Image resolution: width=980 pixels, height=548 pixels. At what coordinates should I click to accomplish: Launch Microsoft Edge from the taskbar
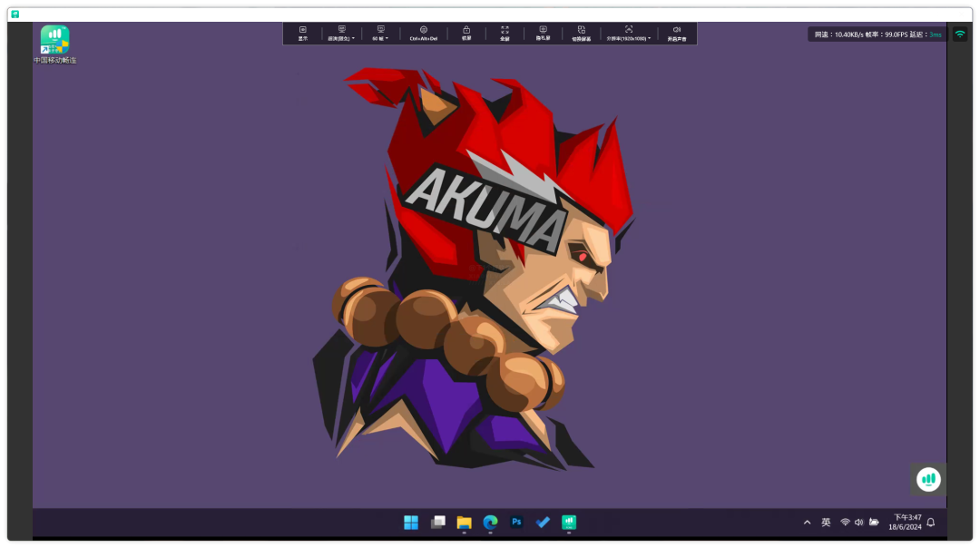point(491,523)
